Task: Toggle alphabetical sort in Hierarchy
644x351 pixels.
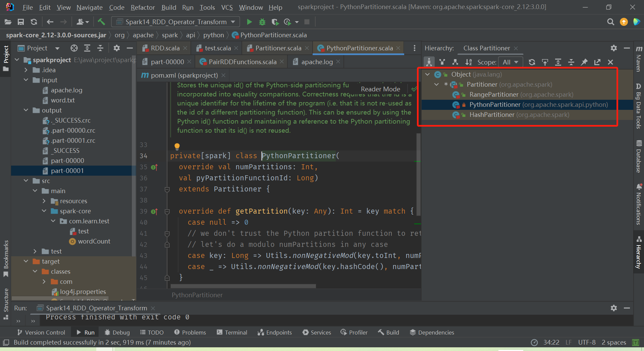Action: [x=468, y=62]
